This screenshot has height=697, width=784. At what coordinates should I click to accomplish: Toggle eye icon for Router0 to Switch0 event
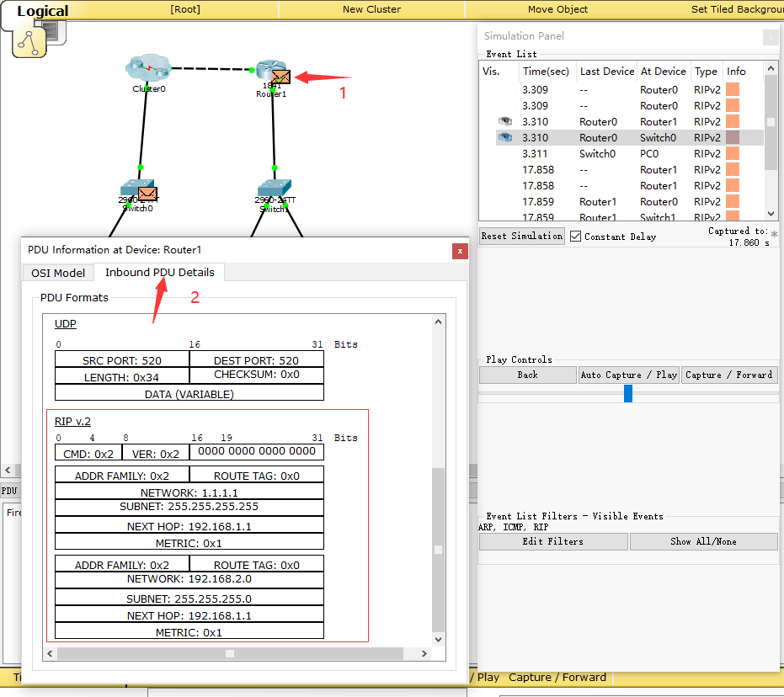(505, 137)
